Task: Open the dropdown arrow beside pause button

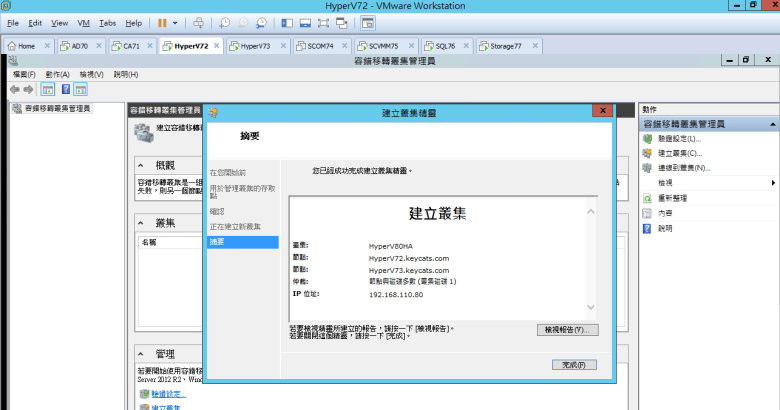Action: coord(177,22)
